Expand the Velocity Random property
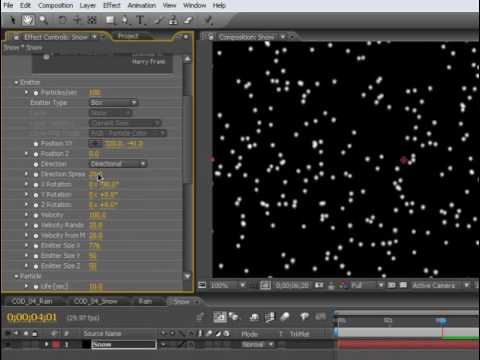This screenshot has height=360, width=480. pyautogui.click(x=26, y=225)
